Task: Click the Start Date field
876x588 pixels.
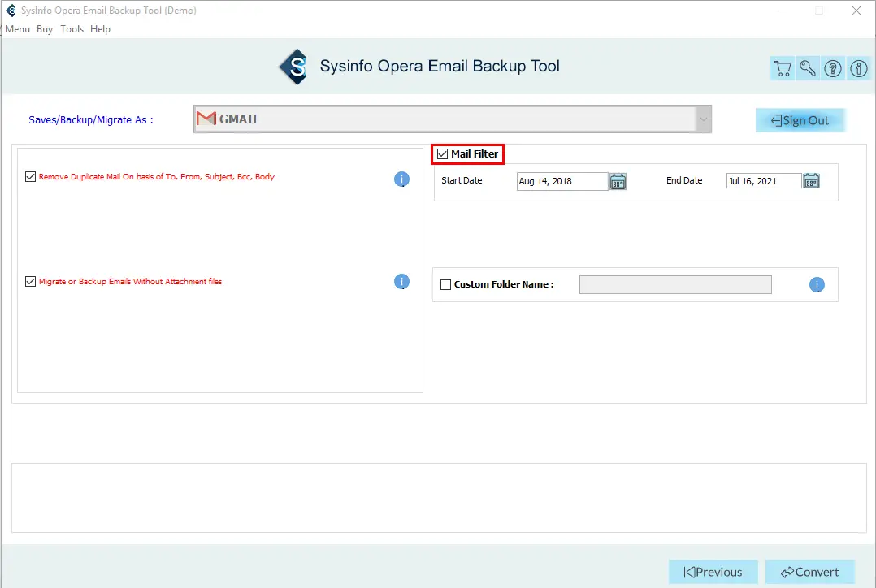Action: pyautogui.click(x=562, y=181)
